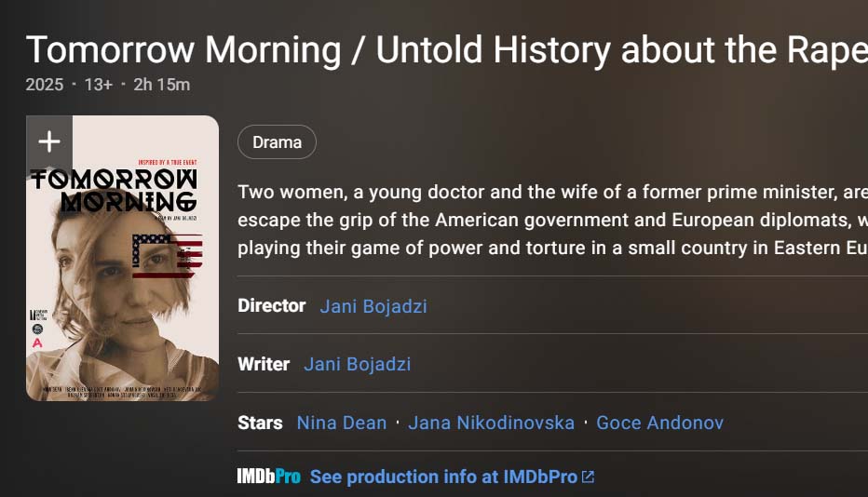The height and width of the screenshot is (497, 868).
Task: Open Jana Nikodinovska's profile
Action: coord(491,423)
